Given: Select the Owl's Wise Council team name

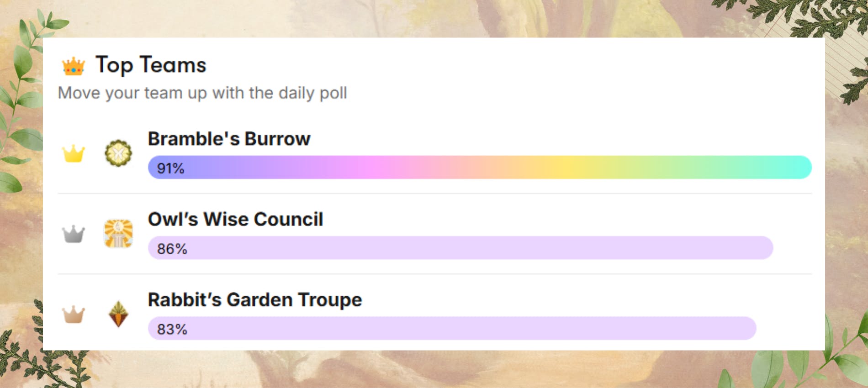Looking at the screenshot, I should 235,219.
